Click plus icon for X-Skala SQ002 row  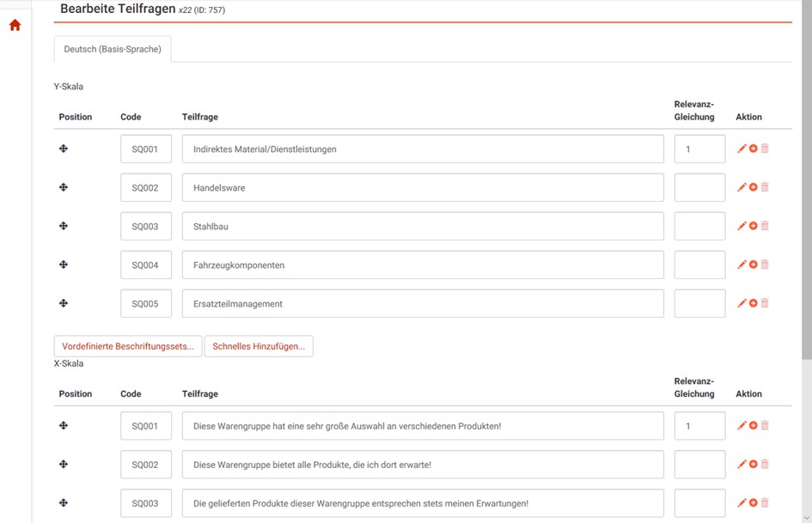coord(754,464)
